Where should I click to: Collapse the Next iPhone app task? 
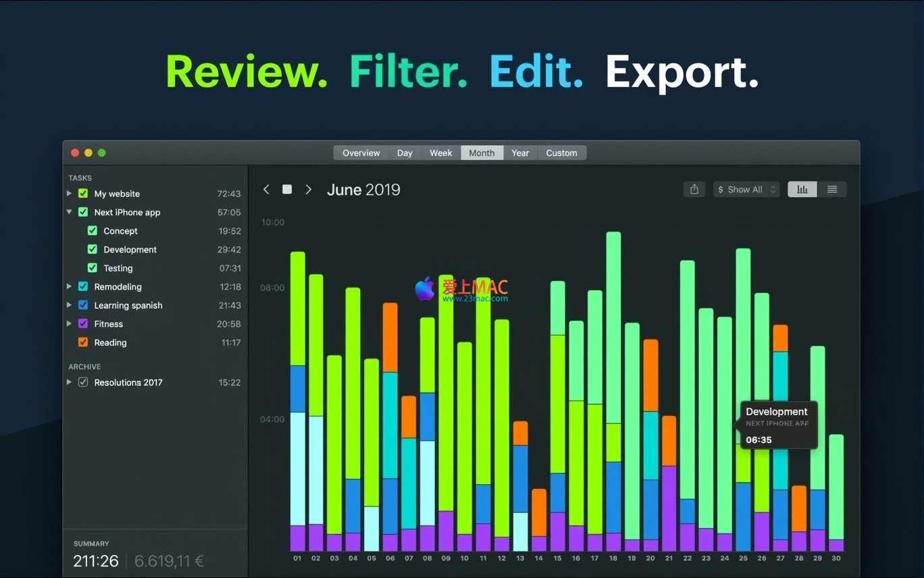click(70, 212)
